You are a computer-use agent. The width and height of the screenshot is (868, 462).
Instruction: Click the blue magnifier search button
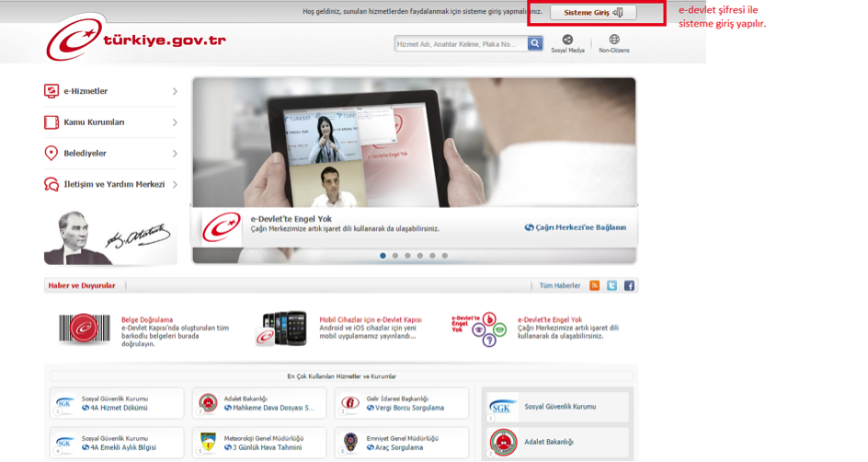pyautogui.click(x=535, y=43)
